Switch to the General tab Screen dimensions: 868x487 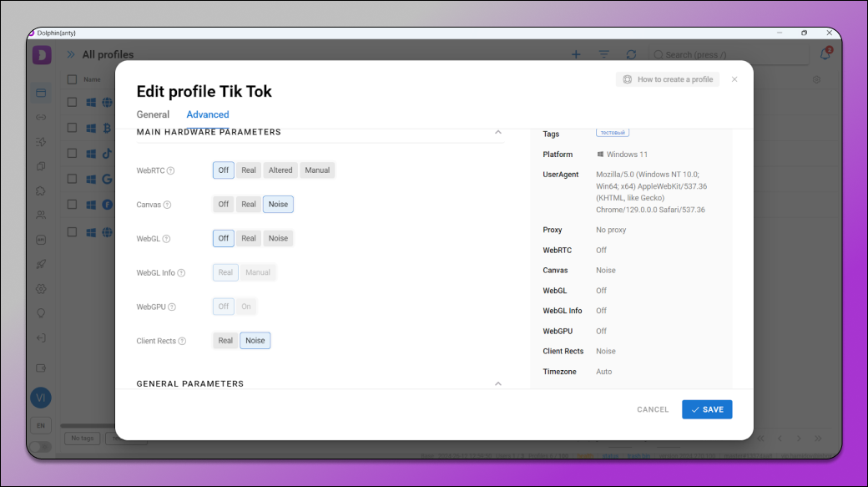coord(153,114)
